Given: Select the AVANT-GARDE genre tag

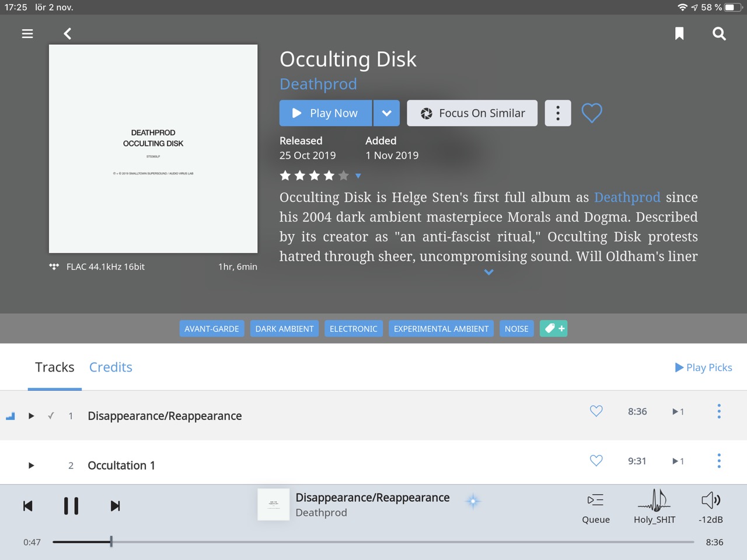Looking at the screenshot, I should [x=212, y=329].
